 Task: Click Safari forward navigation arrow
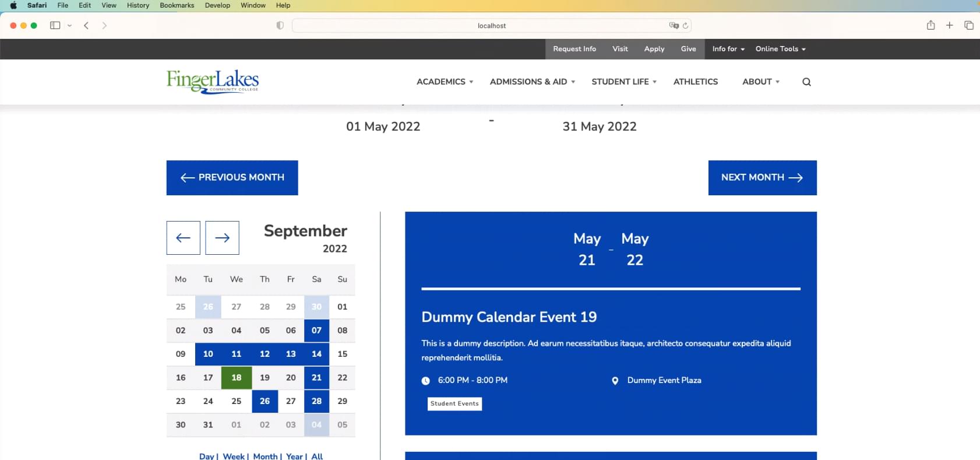tap(104, 26)
